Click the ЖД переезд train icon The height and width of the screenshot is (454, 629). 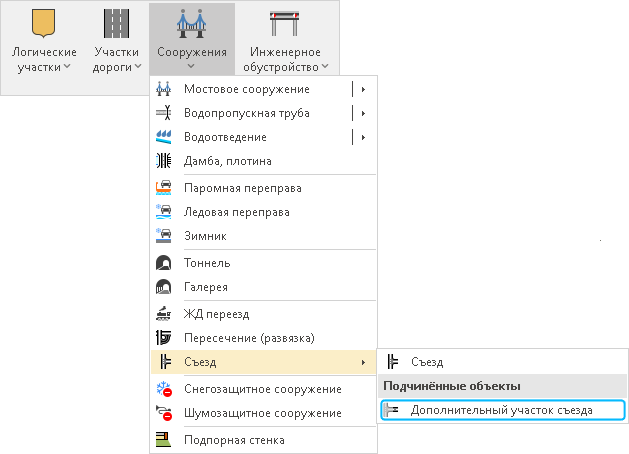pyautogui.click(x=164, y=314)
